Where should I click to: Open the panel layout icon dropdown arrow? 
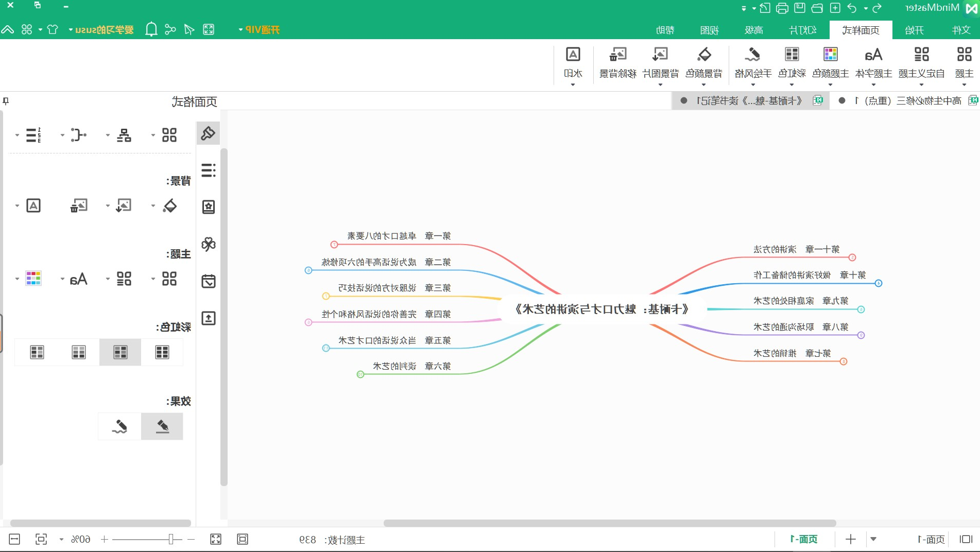108,135
